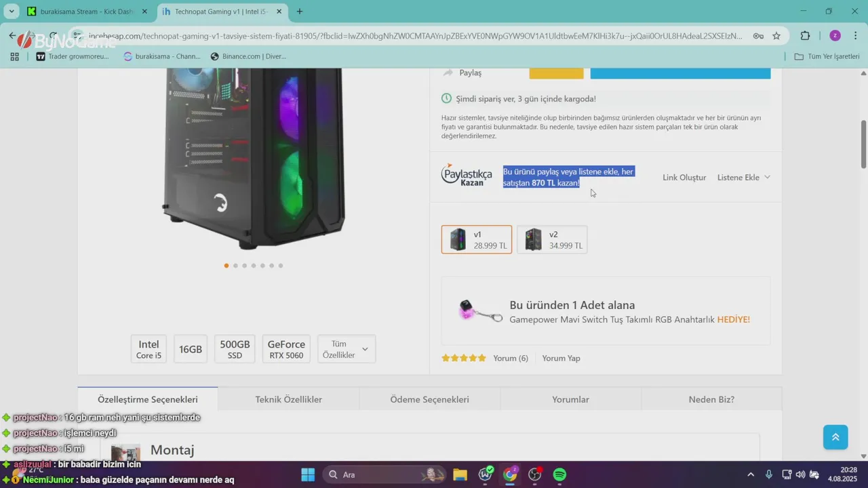Image resolution: width=868 pixels, height=488 pixels.
Task: Expand the Listene Ekle dropdown
Action: click(x=744, y=178)
